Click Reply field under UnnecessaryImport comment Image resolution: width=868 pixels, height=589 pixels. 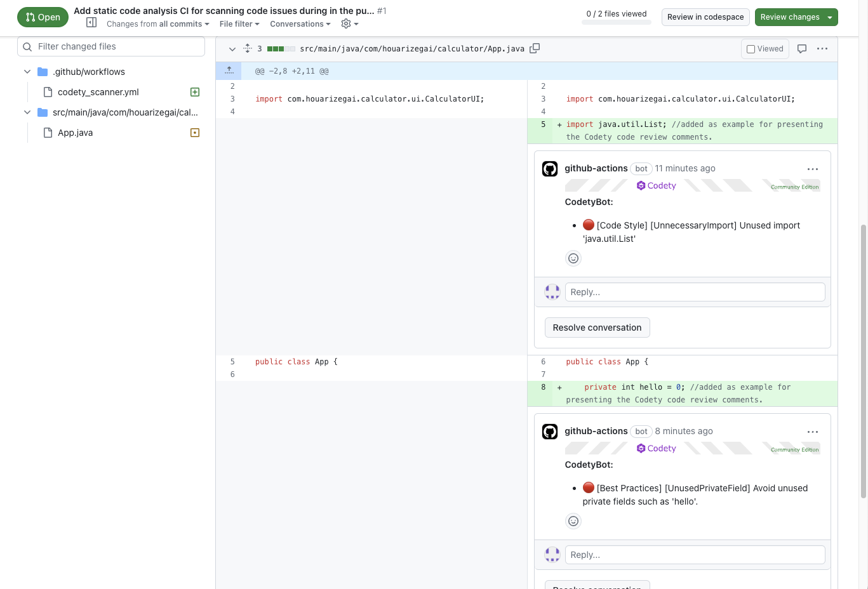pyautogui.click(x=695, y=292)
